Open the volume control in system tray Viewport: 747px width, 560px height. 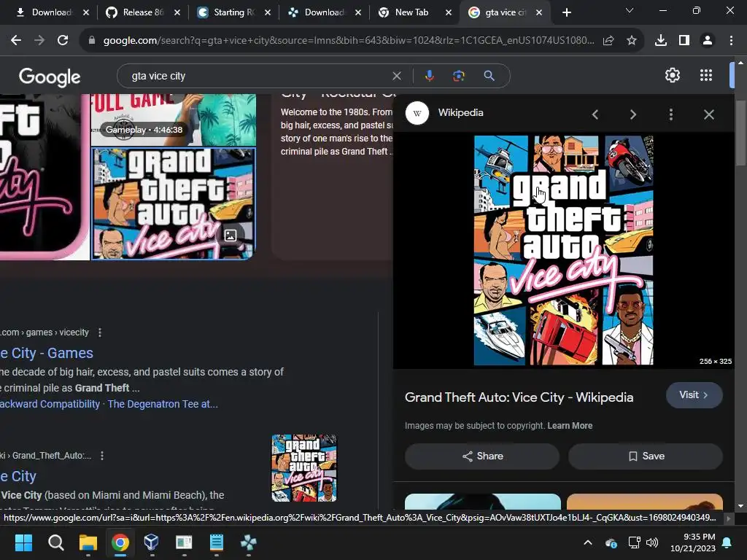point(651,542)
